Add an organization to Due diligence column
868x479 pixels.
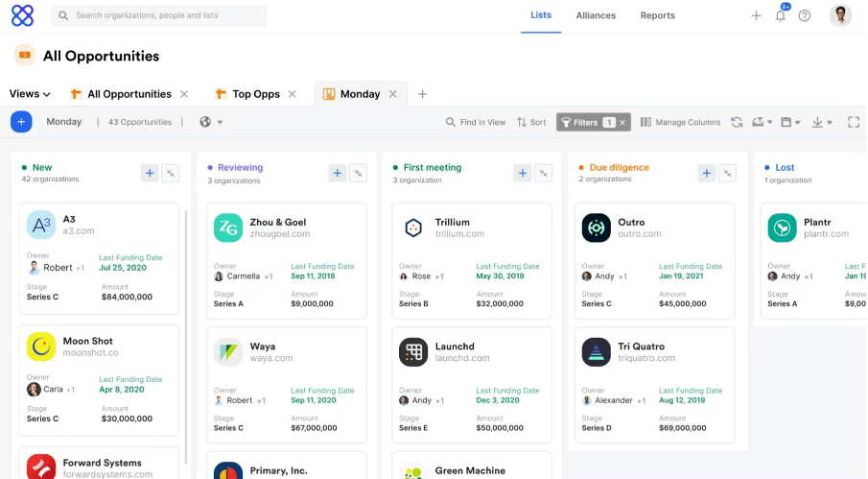(706, 173)
